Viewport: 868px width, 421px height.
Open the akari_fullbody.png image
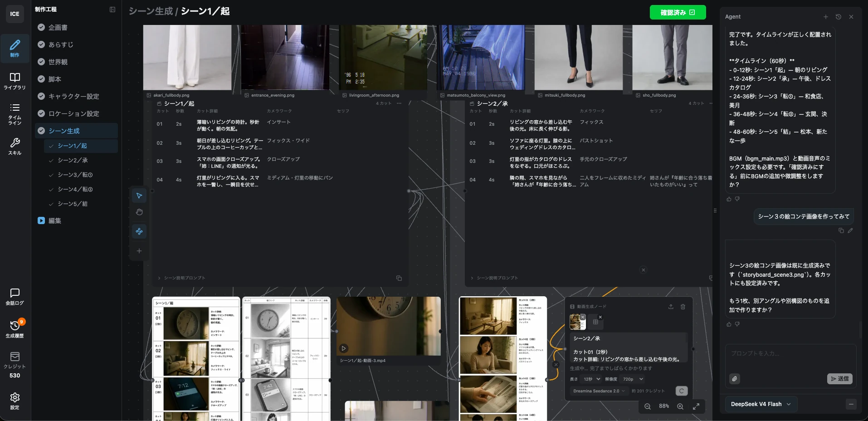tap(187, 58)
